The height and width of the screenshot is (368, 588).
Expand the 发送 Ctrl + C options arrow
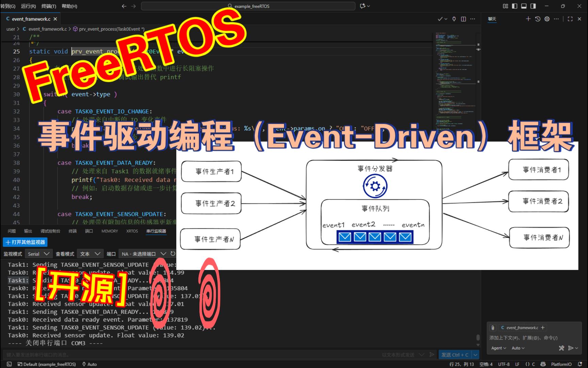click(475, 355)
